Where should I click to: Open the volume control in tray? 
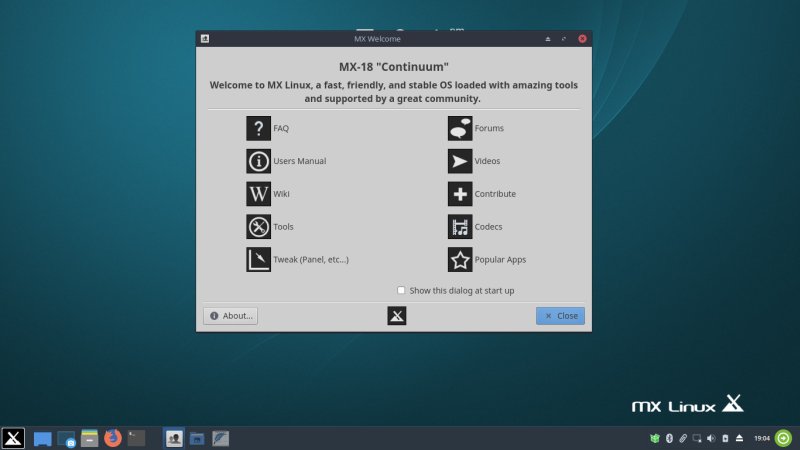tap(711, 438)
